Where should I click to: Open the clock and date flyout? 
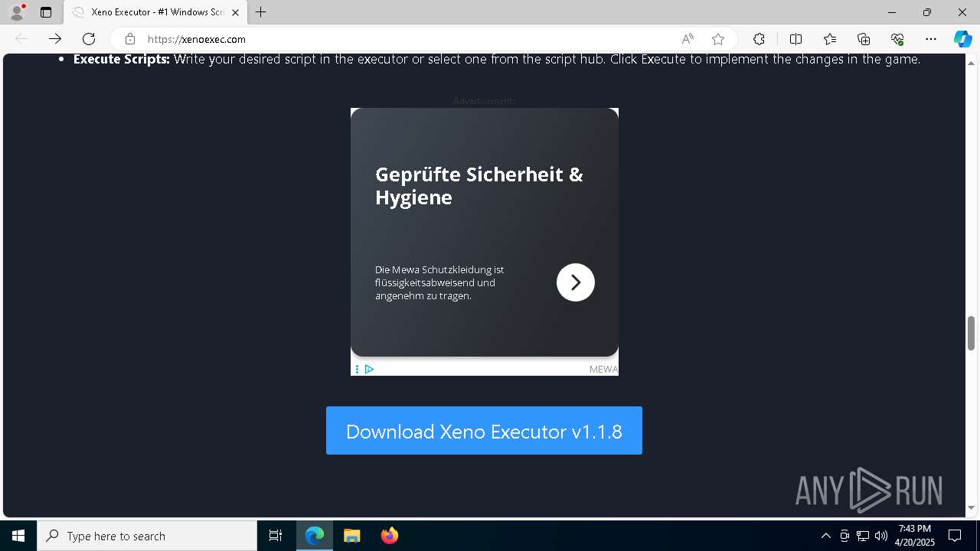[x=915, y=536]
